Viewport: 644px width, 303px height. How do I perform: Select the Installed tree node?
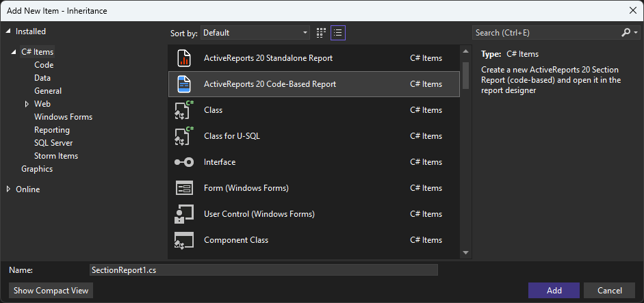31,31
